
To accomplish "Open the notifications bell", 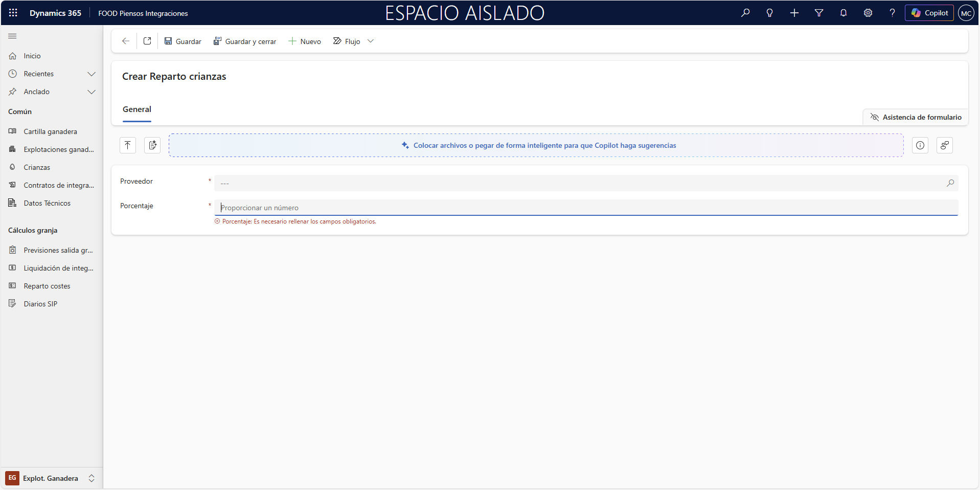I will pyautogui.click(x=843, y=13).
